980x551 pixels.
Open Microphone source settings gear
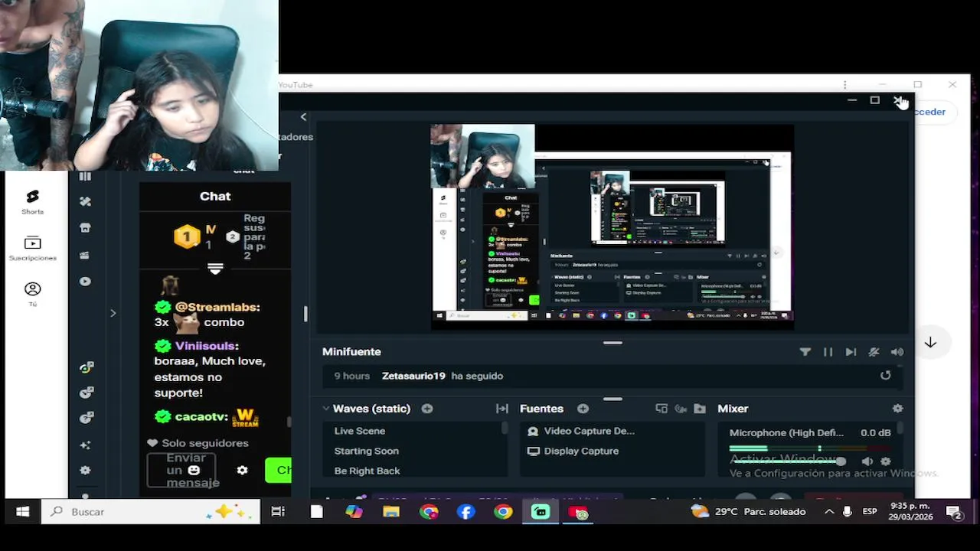tap(886, 461)
